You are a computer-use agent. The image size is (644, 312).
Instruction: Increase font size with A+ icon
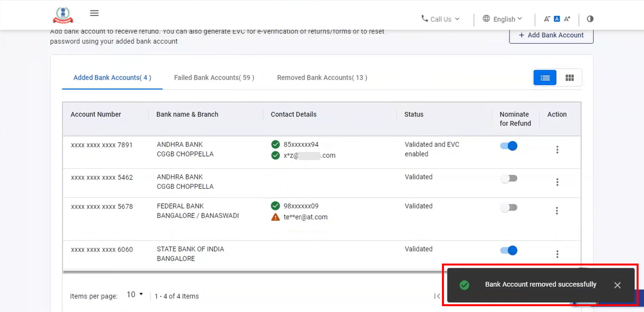(567, 19)
